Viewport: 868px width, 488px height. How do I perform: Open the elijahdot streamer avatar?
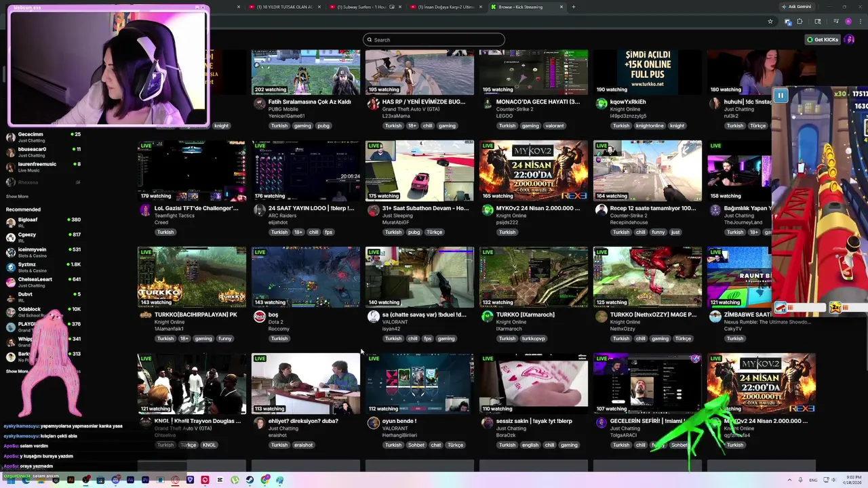point(260,210)
